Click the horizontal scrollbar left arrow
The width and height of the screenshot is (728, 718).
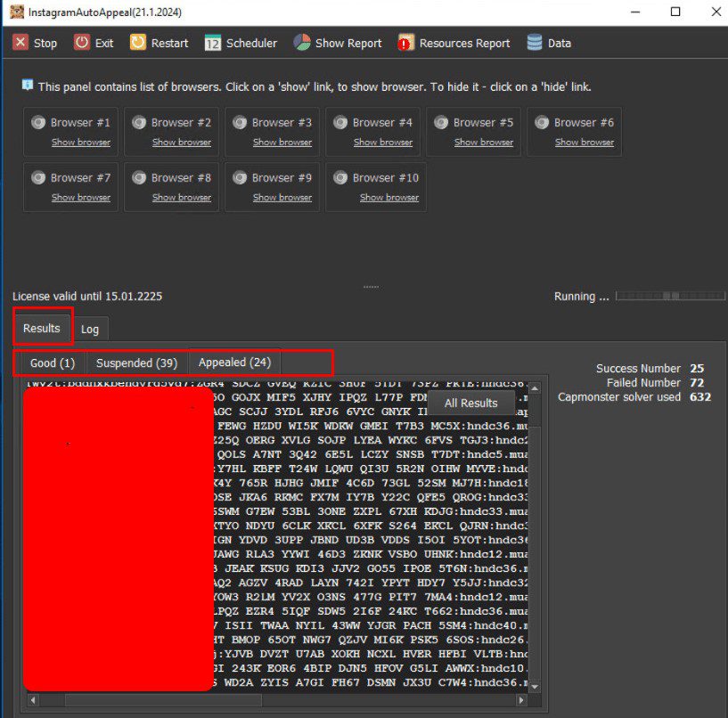tap(33, 700)
